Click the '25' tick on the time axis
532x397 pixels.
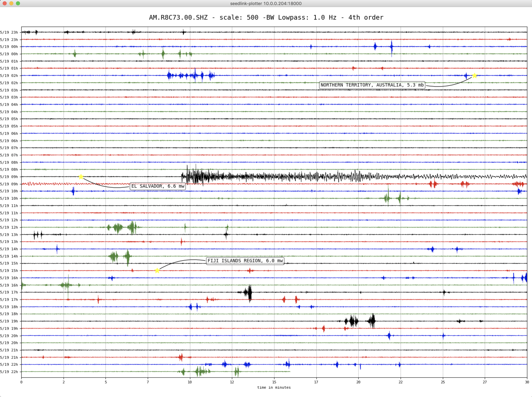click(443, 382)
